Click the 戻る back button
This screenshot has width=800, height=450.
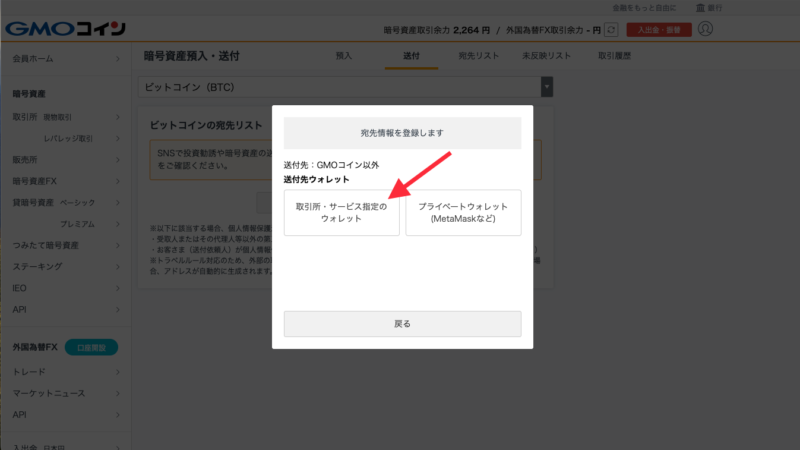point(403,323)
